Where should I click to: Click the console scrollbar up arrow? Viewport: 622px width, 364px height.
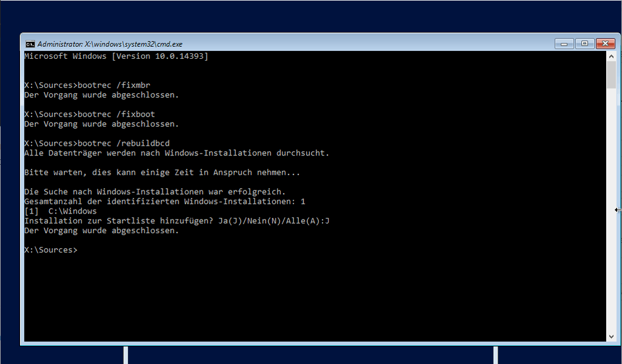[x=611, y=56]
